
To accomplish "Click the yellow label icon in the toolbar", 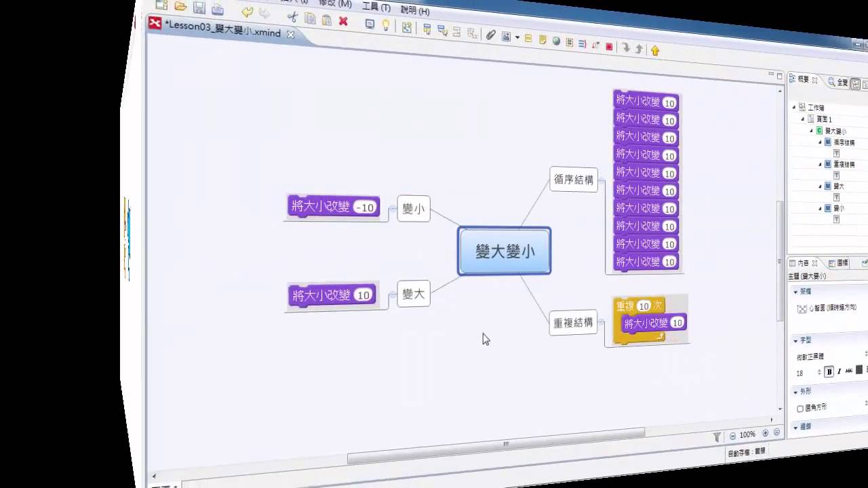I will tap(528, 39).
